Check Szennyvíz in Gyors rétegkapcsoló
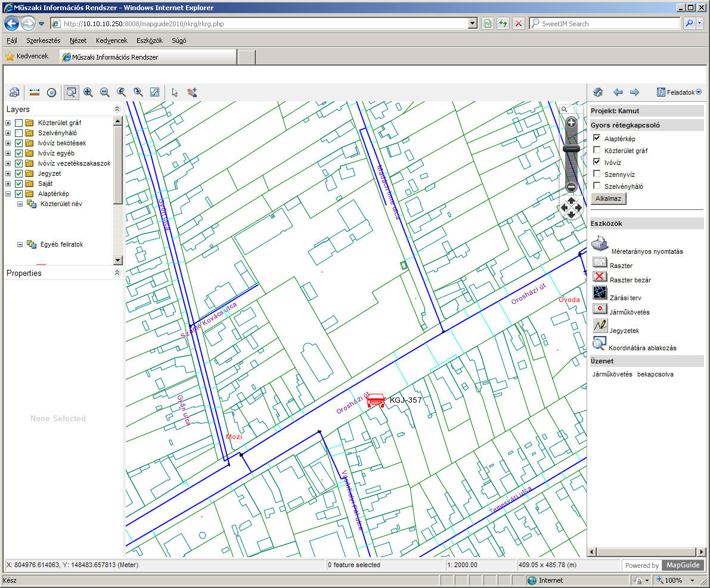 597,174
